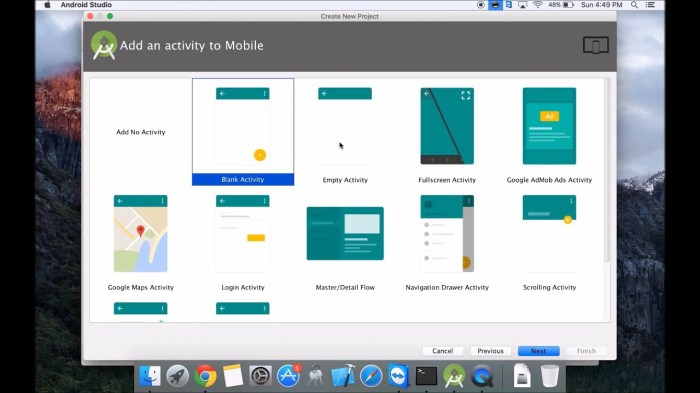This screenshot has width=700, height=393.
Task: Click the activity list vertical scrollbar
Action: [606, 170]
